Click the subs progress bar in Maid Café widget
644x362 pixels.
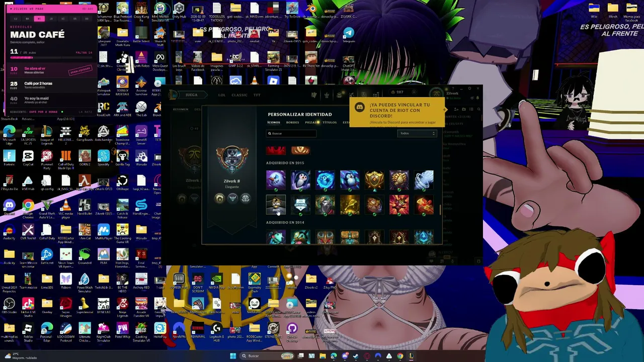click(50, 57)
